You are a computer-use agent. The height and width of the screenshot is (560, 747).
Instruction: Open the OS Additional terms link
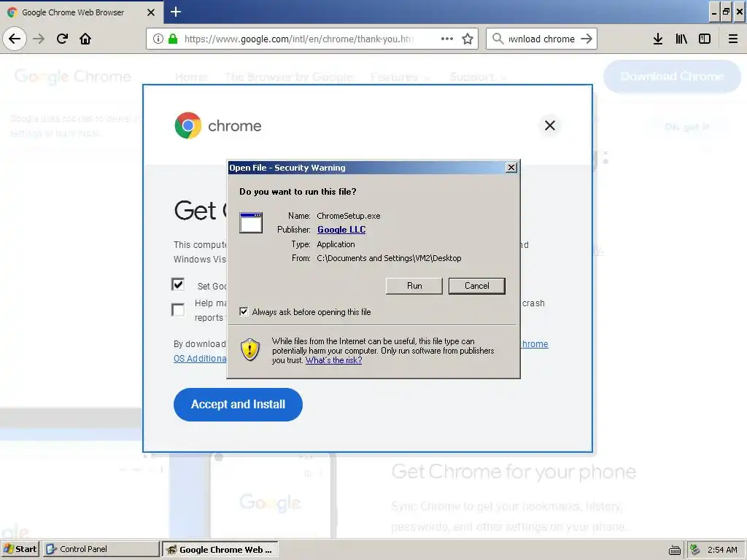[x=200, y=358]
